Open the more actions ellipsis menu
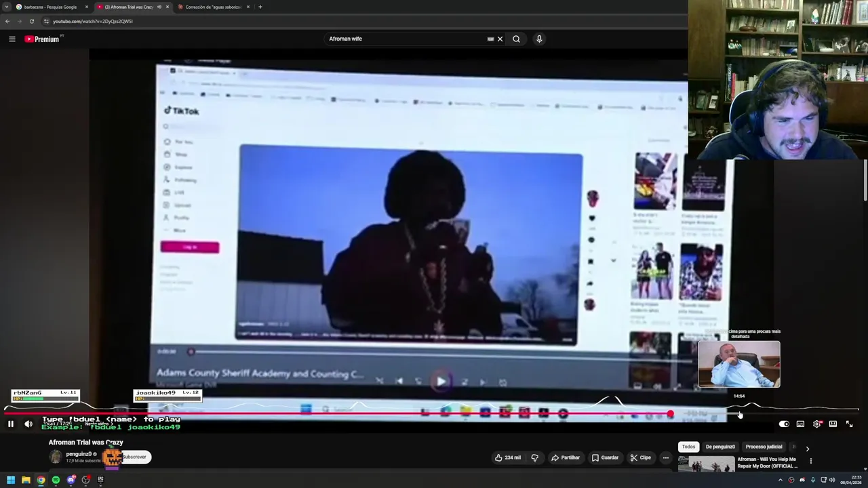 [665, 457]
